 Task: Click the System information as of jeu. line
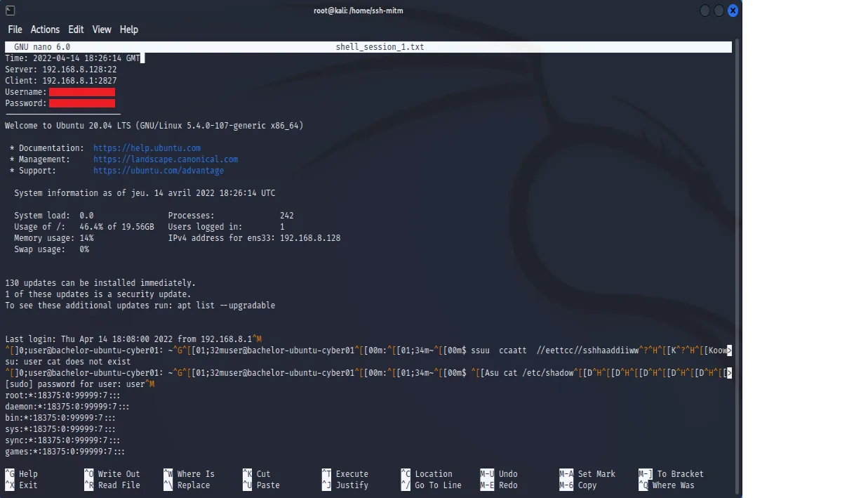point(145,193)
